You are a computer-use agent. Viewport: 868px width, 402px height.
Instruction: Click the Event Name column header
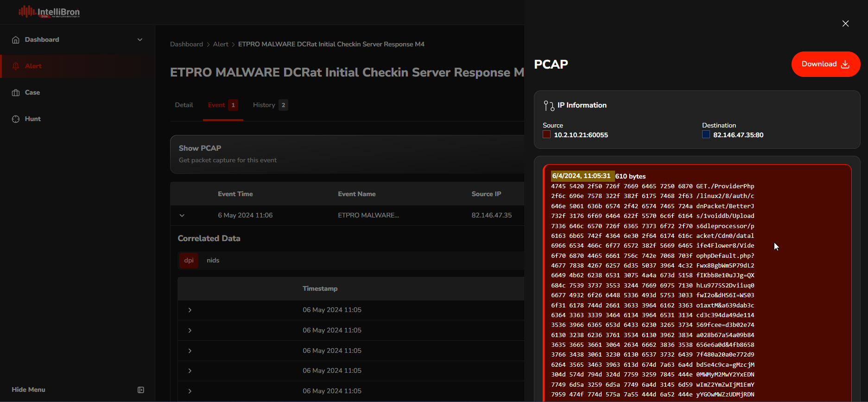tap(357, 194)
